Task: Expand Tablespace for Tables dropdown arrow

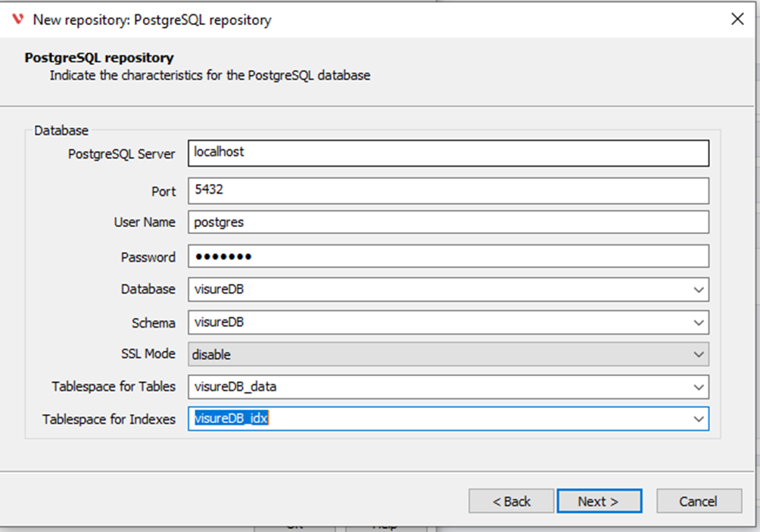Action: pyautogui.click(x=698, y=387)
